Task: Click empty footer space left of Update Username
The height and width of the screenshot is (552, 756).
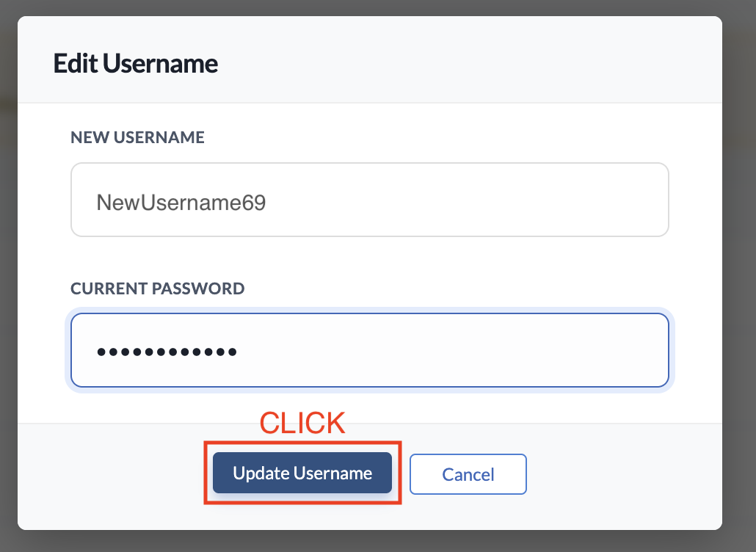Action: [x=110, y=474]
